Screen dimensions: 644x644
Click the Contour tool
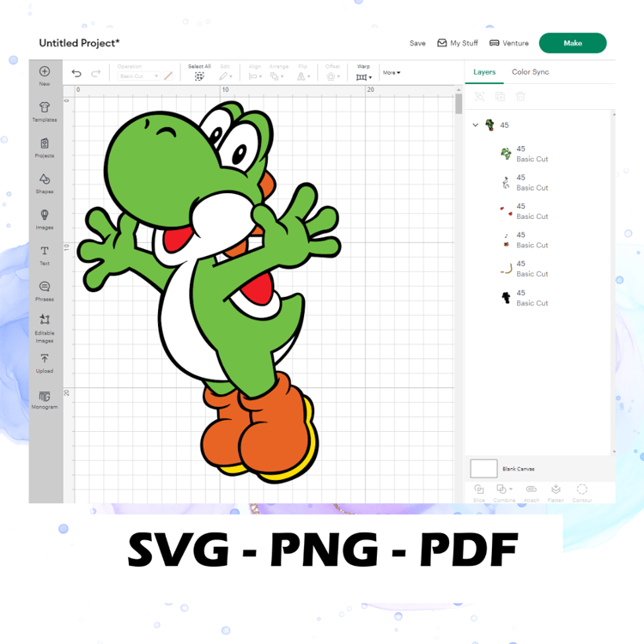tap(582, 493)
